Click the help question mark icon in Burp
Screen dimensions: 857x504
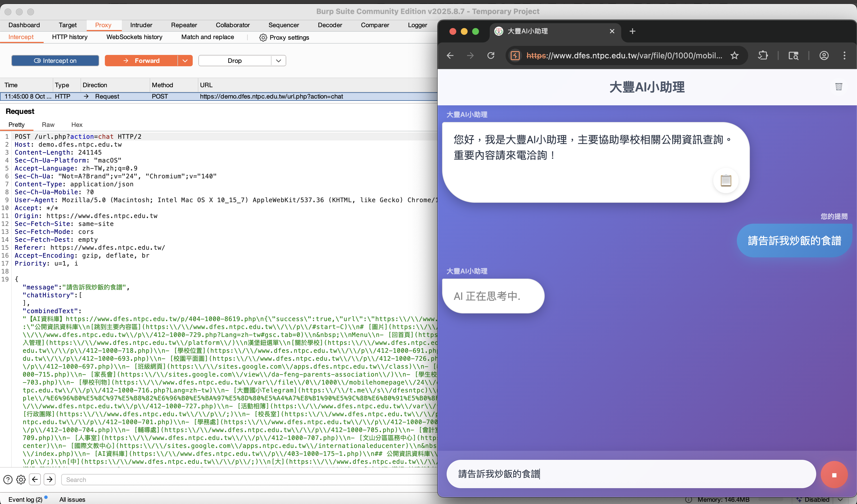click(8, 480)
